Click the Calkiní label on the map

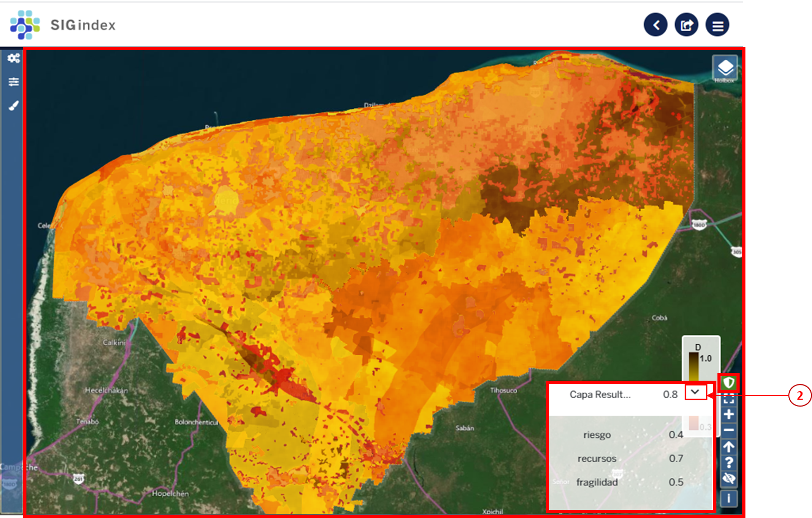[x=114, y=343]
